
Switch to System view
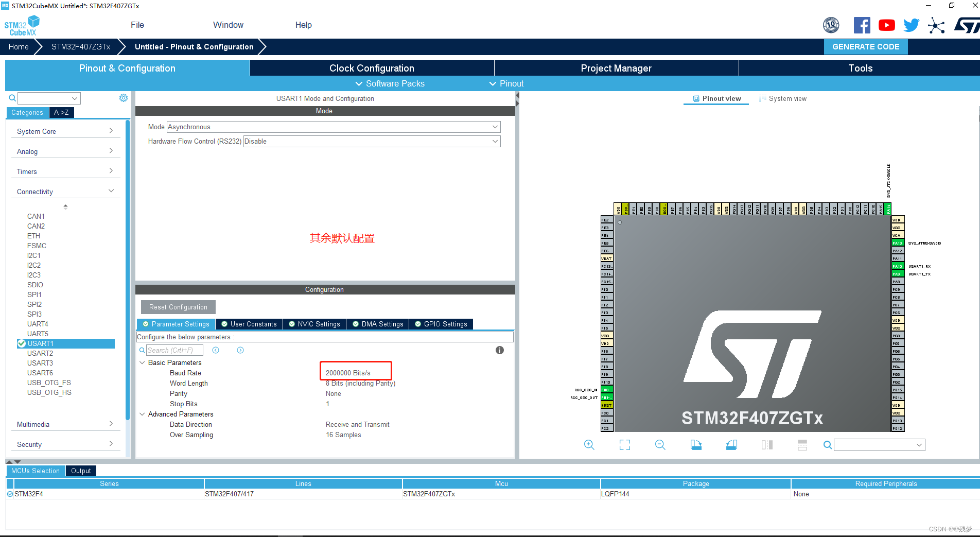pos(783,98)
